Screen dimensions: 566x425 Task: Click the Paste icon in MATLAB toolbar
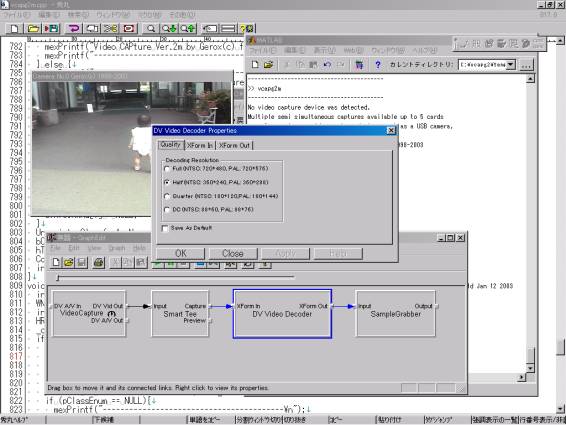313,65
